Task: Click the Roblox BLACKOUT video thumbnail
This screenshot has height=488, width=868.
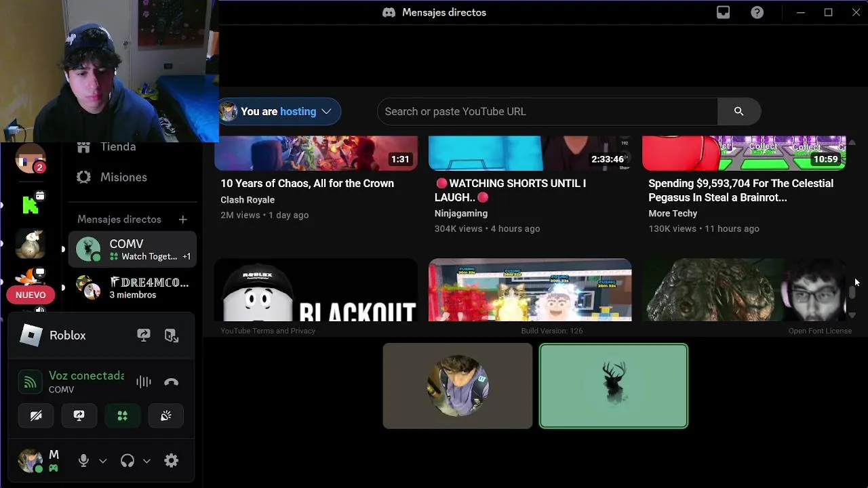Action: pyautogui.click(x=316, y=290)
